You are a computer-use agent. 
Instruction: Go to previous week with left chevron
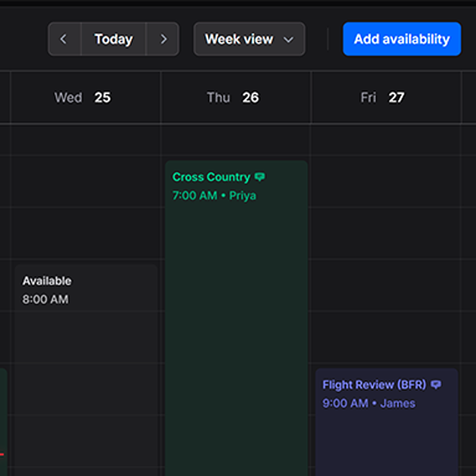[64, 39]
